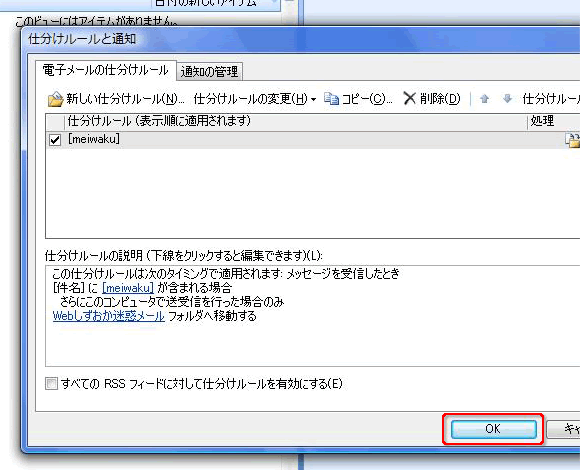Uncheck the [meiwaku] rule checkbox

[x=55, y=140]
